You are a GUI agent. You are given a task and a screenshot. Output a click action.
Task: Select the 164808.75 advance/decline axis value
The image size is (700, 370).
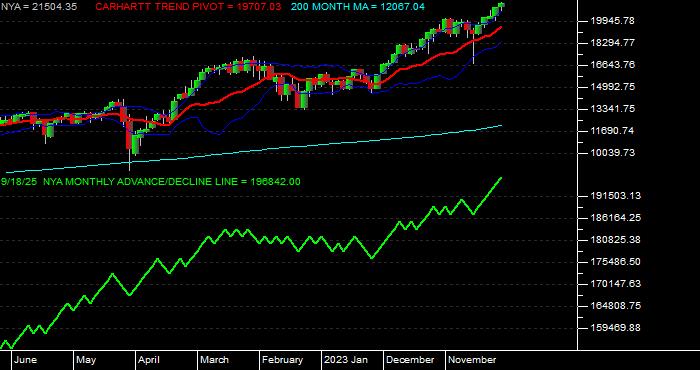(615, 306)
